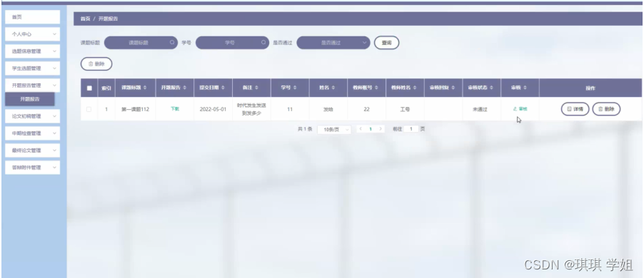644x278 pixels.
Task: Sort by 审核 column arrows
Action: tap(525, 88)
